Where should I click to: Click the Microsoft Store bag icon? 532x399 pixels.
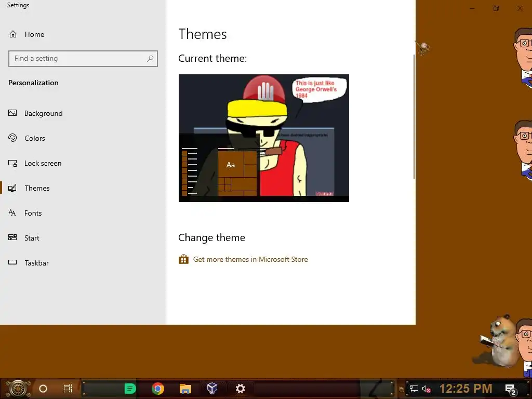pos(183,259)
